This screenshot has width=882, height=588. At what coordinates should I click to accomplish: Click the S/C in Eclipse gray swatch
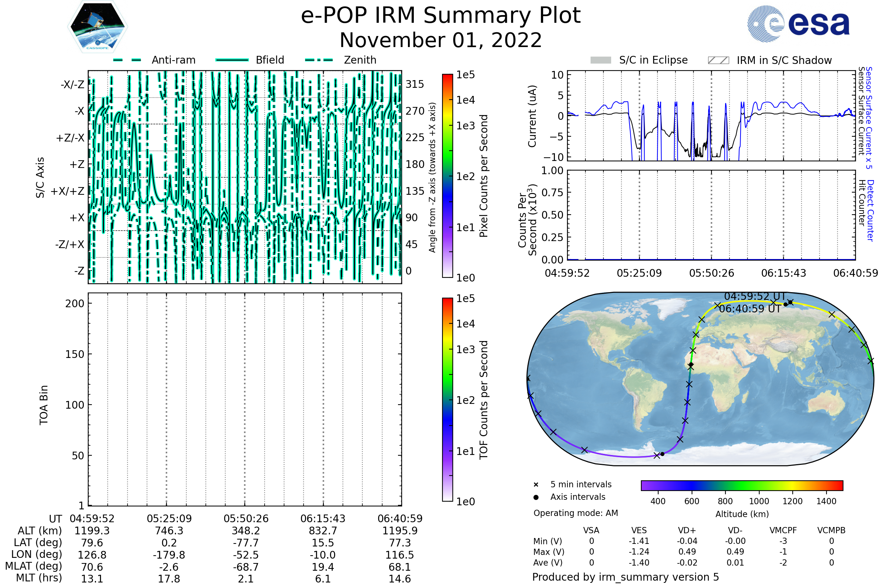pos(600,60)
